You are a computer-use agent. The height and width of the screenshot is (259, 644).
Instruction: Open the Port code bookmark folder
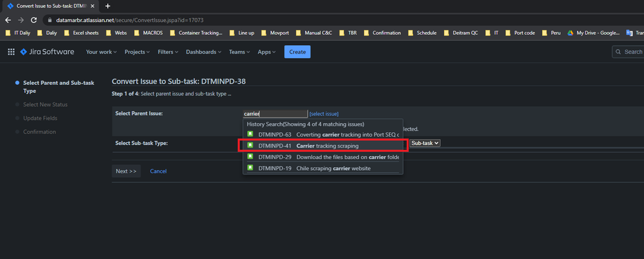pyautogui.click(x=520, y=33)
